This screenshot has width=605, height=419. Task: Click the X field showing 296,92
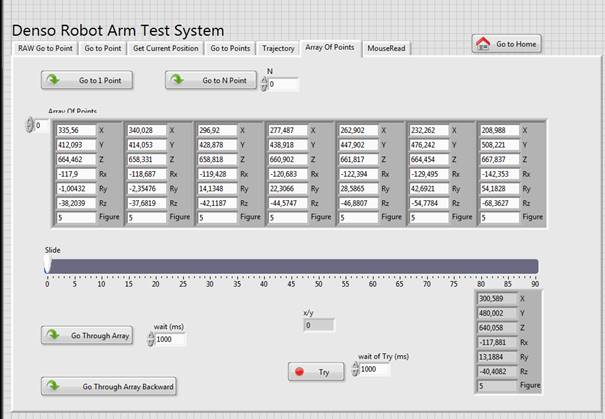point(217,130)
